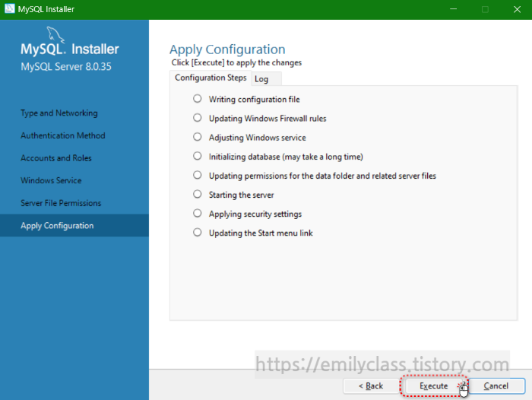This screenshot has width=532, height=400.
Task: Minimize the MySQL Installer window
Action: pos(453,9)
